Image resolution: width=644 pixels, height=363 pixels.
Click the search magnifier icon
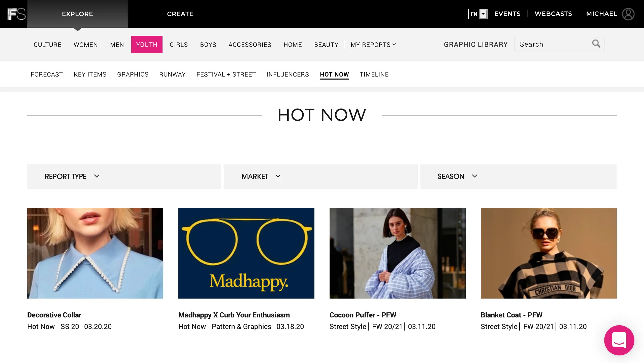(596, 44)
